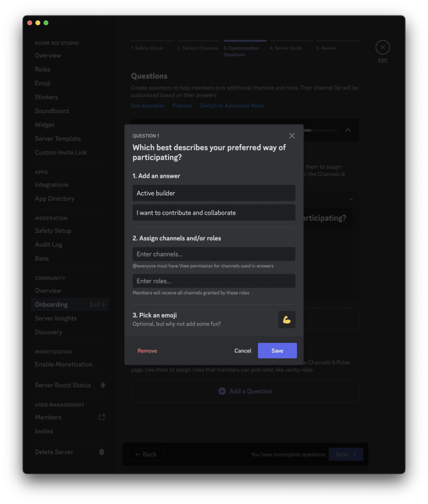The image size is (428, 504).
Task: Save the participation question
Action: pyautogui.click(x=277, y=351)
